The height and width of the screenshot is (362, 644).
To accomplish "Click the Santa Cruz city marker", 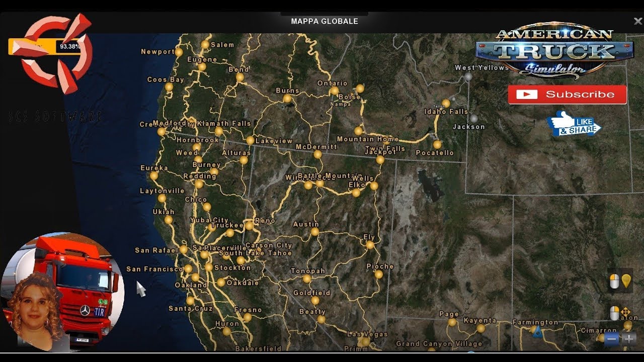I will [190, 301].
